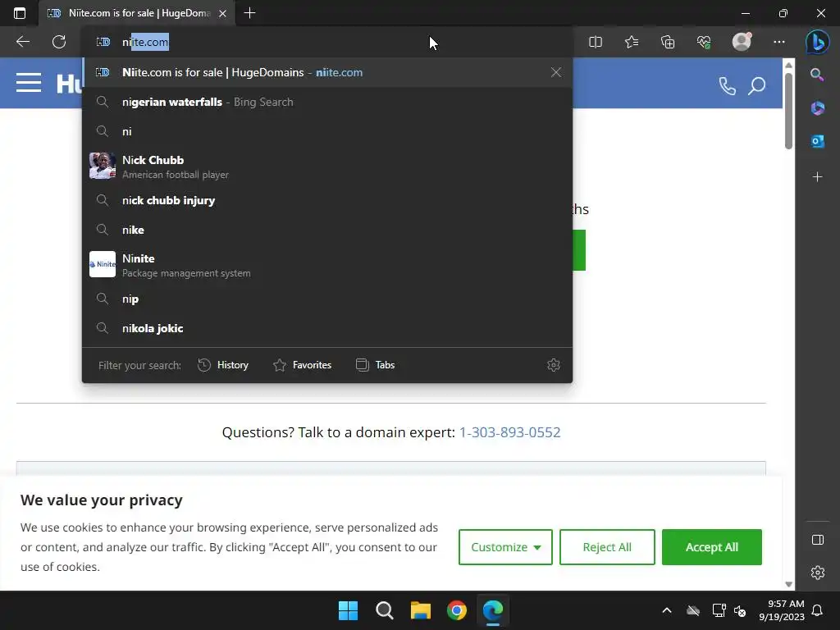The width and height of the screenshot is (840, 630).
Task: Click the OneDrive cloud tray icon
Action: [x=693, y=610]
